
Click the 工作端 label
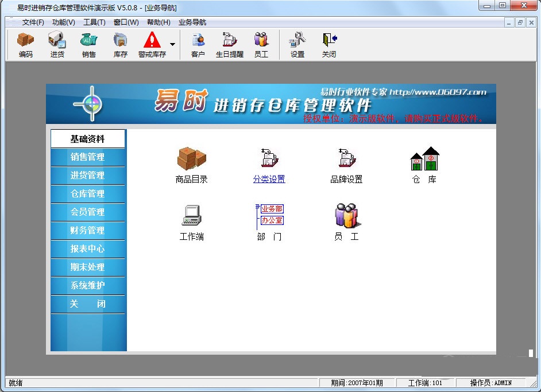(x=191, y=236)
